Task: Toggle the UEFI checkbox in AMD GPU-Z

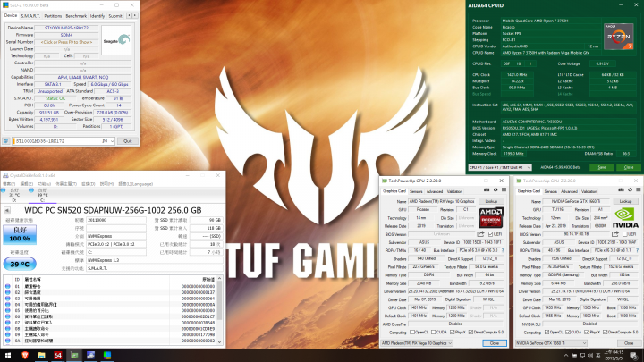Action: pos(490,234)
